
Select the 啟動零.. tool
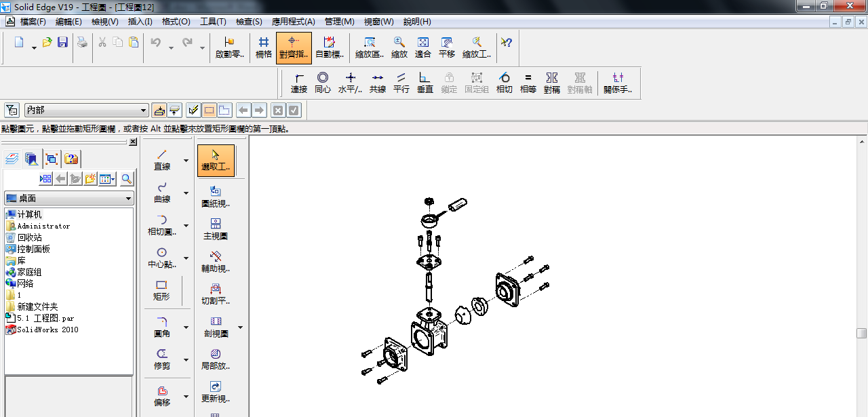(230, 47)
